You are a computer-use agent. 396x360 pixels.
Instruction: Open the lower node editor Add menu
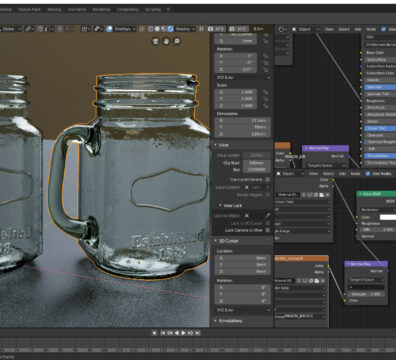(342, 174)
